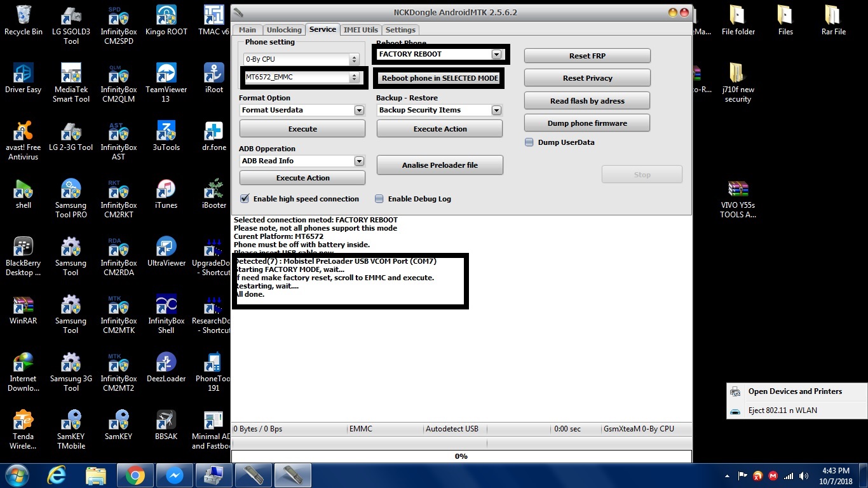868x488 pixels.
Task: Open the Recycle Bin desktop icon
Action: coord(24,20)
